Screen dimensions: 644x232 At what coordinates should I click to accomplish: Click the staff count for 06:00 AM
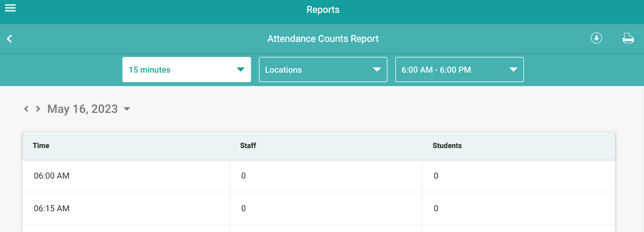(244, 176)
